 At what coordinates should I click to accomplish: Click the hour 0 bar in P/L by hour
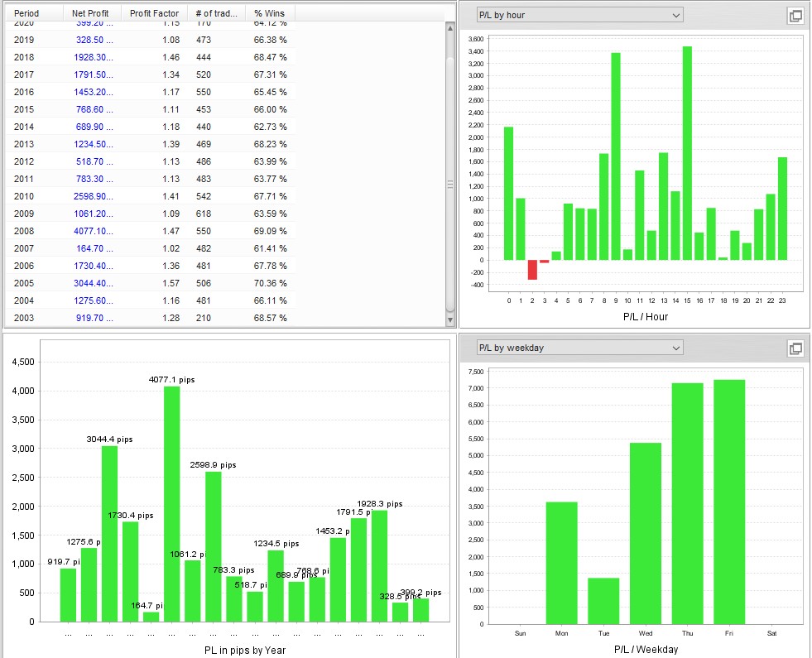point(508,194)
